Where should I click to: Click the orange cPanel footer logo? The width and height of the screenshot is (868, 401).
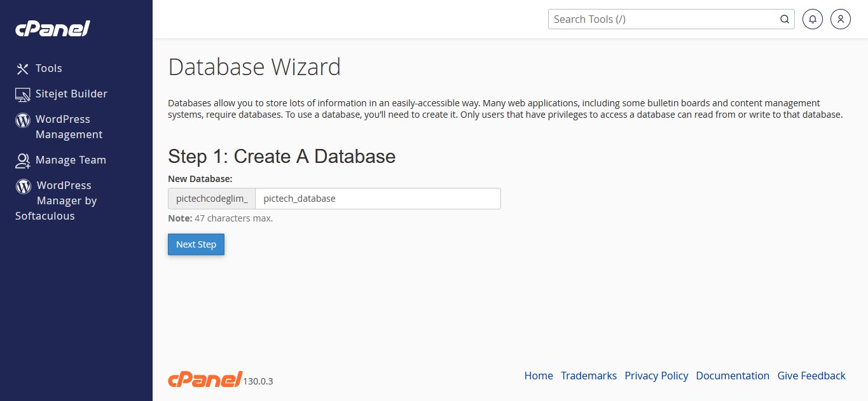[x=205, y=379]
